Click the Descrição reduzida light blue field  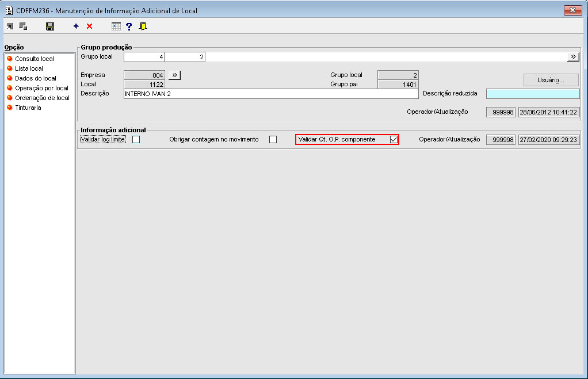(533, 94)
